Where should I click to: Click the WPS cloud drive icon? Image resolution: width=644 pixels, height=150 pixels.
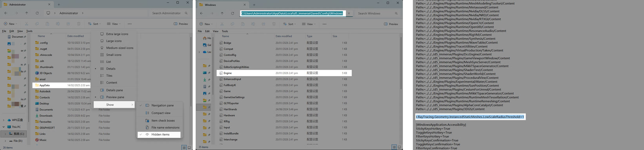coord(9,120)
